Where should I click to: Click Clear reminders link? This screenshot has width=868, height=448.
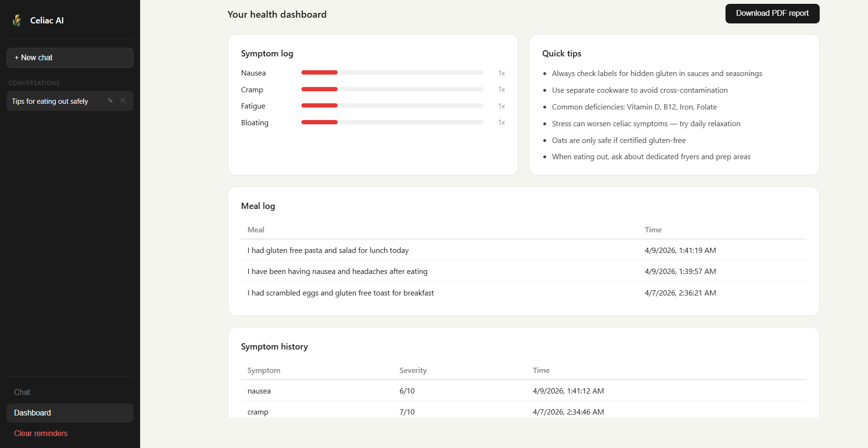tap(41, 434)
